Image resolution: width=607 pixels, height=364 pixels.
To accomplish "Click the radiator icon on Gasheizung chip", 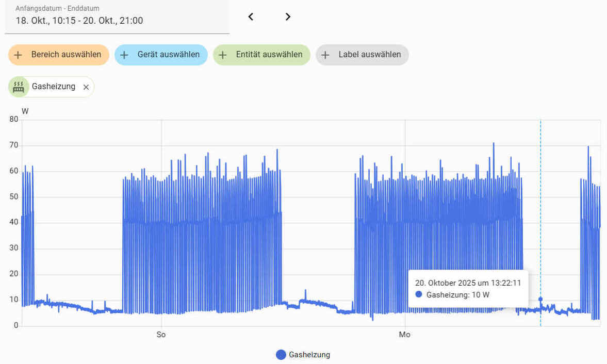I will tap(19, 87).
